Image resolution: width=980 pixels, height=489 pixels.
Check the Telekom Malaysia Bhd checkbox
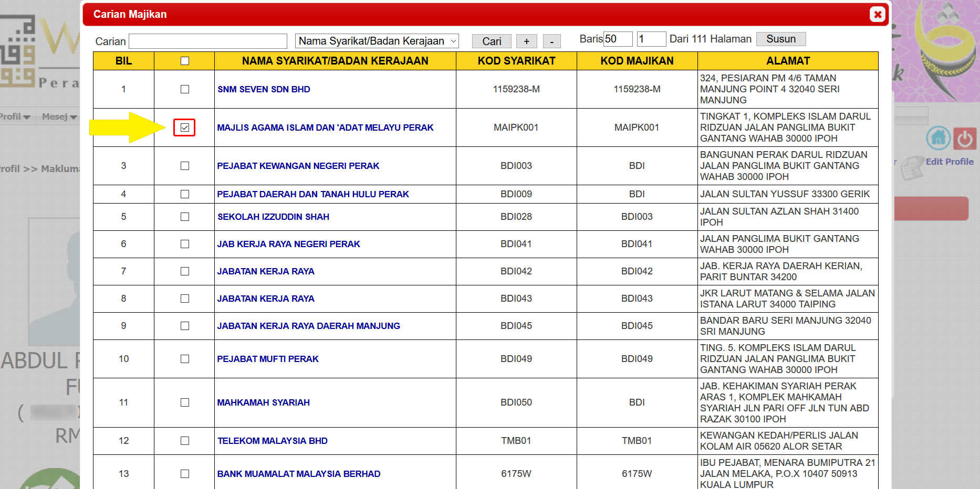[184, 441]
